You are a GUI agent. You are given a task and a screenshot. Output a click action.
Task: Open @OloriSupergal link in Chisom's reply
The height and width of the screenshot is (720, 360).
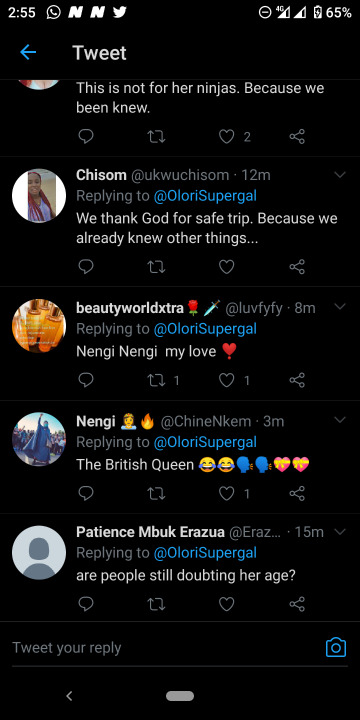pos(205,196)
